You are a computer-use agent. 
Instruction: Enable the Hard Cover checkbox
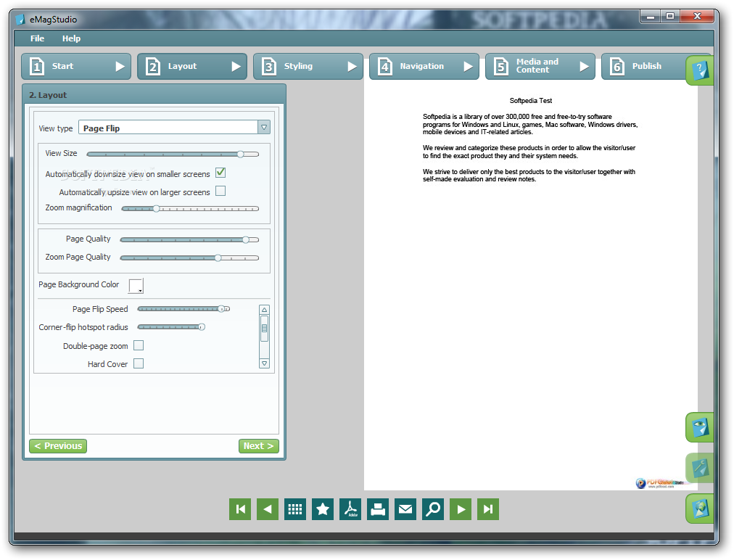tap(139, 363)
